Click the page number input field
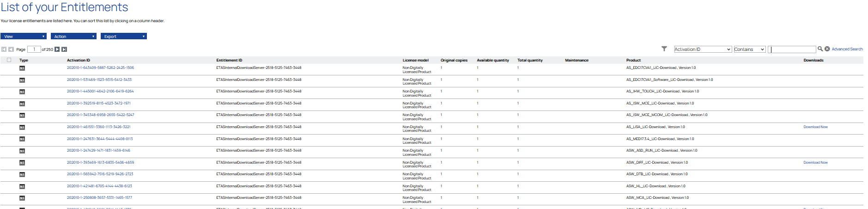 tap(34, 49)
